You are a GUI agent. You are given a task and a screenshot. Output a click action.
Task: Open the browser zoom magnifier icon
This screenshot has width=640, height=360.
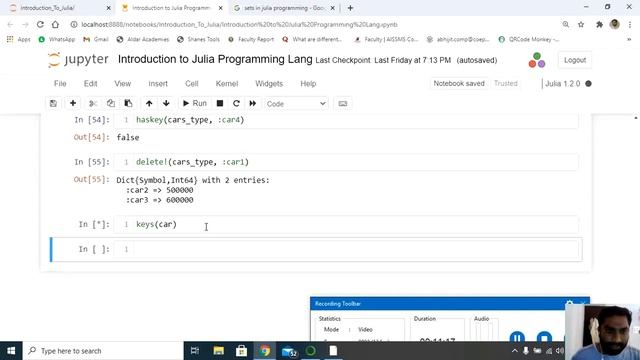point(566,24)
